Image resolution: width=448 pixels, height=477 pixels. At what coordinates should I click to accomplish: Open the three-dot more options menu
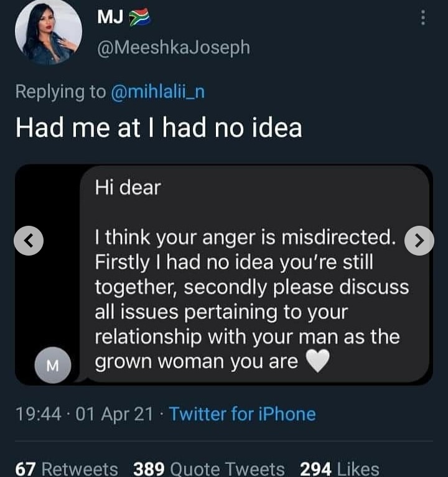pyautogui.click(x=423, y=17)
